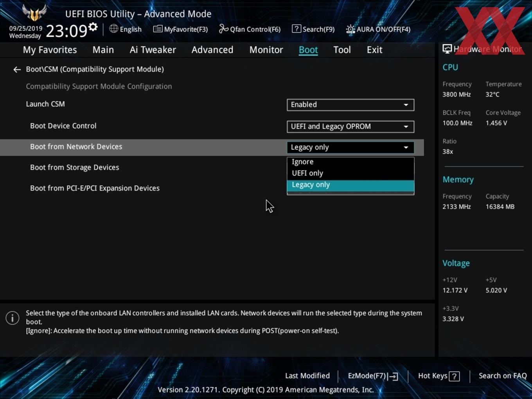532x399 pixels.
Task: Open MyFavorite(F3) list icon
Action: pyautogui.click(x=158, y=29)
